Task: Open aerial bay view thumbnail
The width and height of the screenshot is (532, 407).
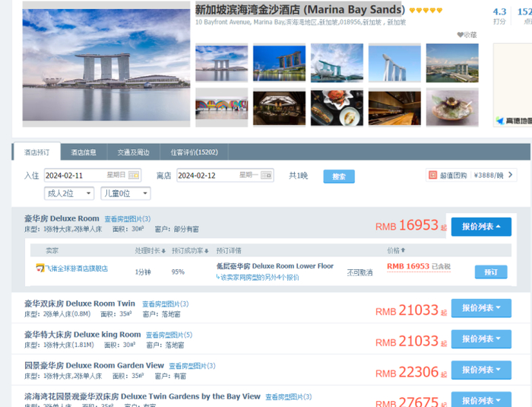Action: click(452, 63)
